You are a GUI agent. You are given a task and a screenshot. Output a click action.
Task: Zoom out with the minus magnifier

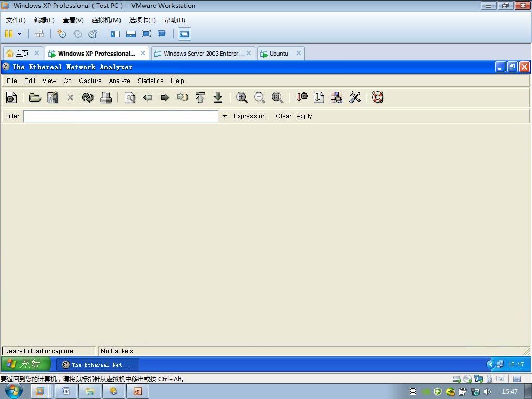[260, 98]
